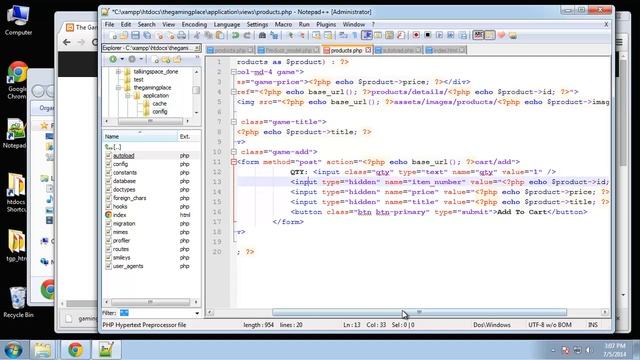Collapse the fold marker at line 2

point(233,72)
